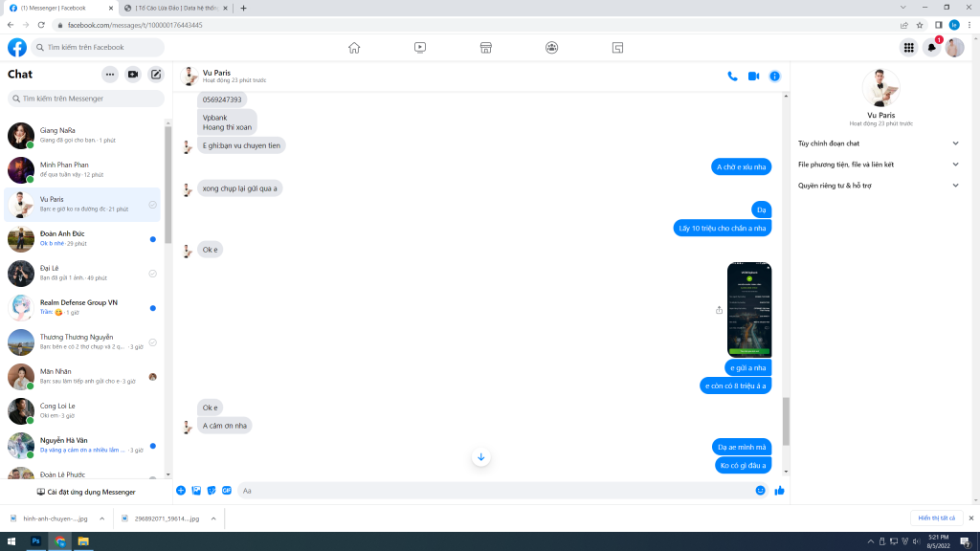Toggle the conversation info panel
Viewport: 980px width, 551px height.
(774, 77)
